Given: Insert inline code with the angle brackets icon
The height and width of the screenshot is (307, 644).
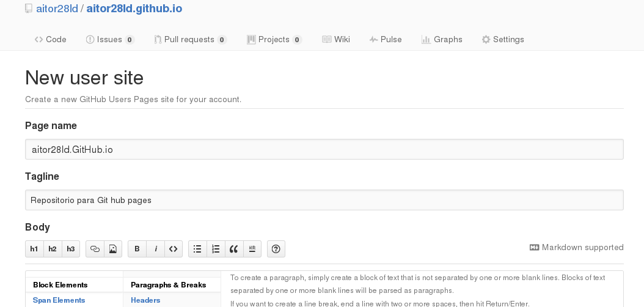Looking at the screenshot, I should coord(174,249).
